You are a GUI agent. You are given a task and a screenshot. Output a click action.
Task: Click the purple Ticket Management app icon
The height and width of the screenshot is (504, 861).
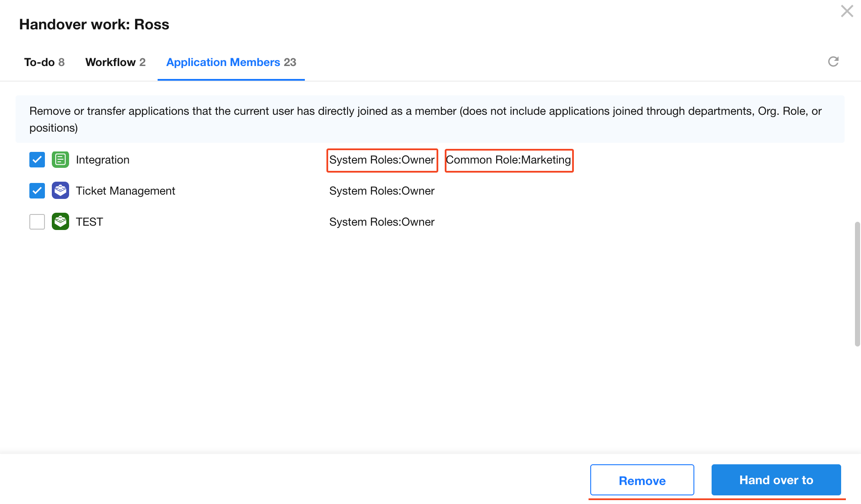pos(60,191)
